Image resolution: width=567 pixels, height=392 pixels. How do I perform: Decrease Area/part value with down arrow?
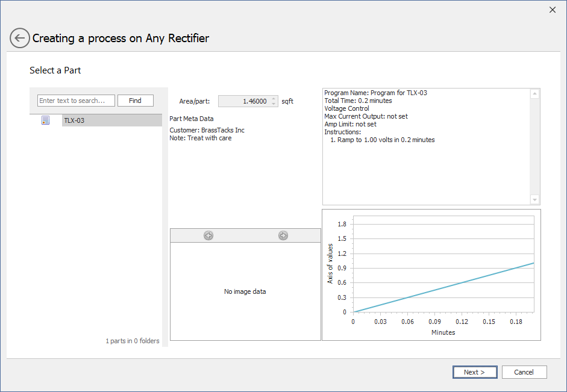[x=274, y=104]
